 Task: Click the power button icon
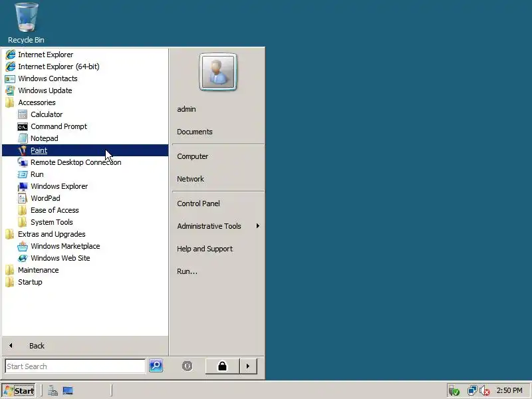coord(187,366)
